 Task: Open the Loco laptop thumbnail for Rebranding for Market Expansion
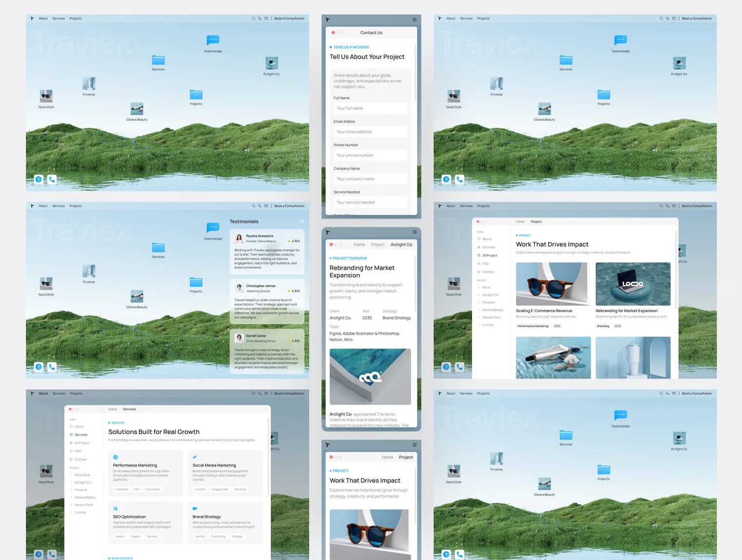click(x=633, y=284)
